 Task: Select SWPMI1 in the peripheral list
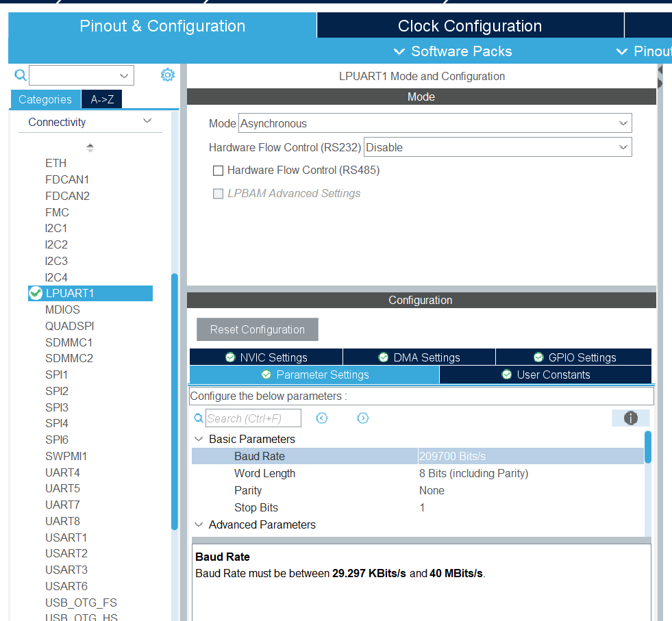[x=66, y=456]
